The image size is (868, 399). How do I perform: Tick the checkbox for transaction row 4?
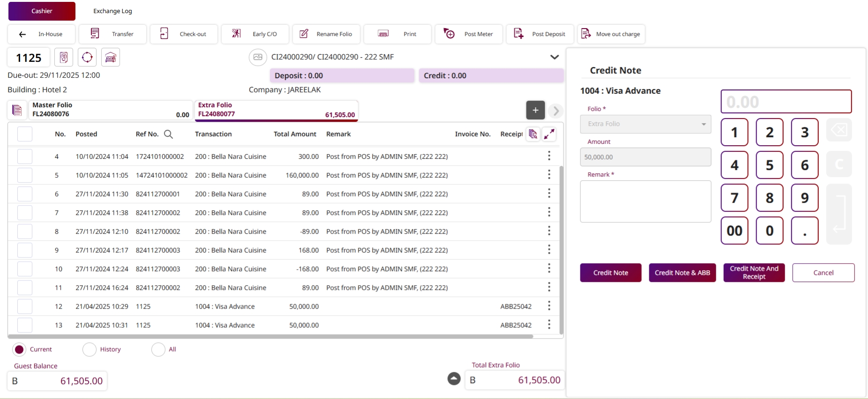tap(25, 156)
